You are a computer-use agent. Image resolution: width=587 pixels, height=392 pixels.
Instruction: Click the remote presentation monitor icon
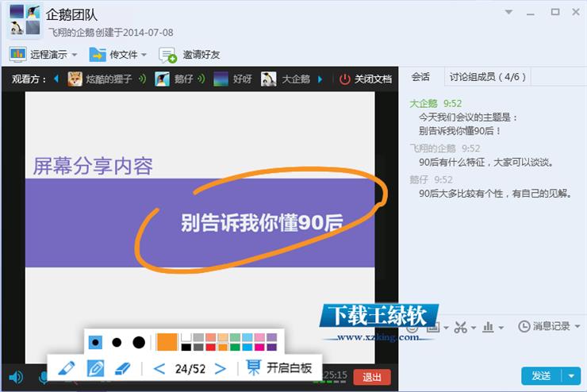point(17,55)
